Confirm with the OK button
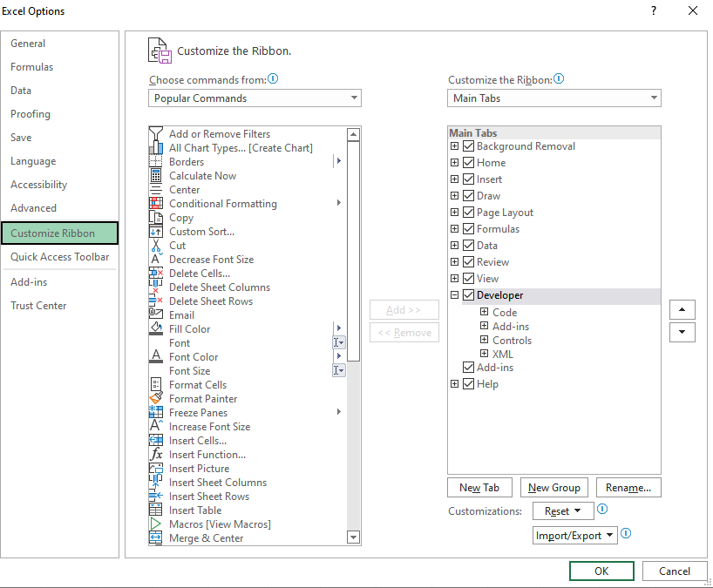 point(601,571)
